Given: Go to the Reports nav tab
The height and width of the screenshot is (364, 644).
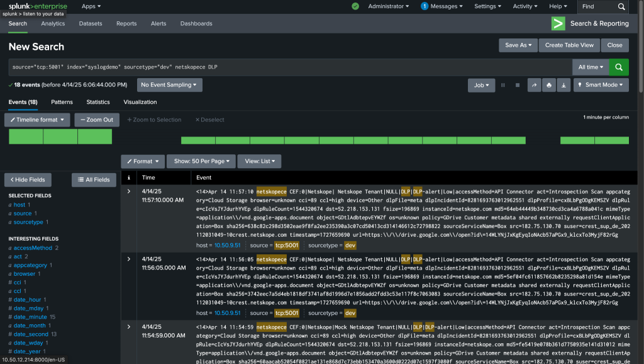Looking at the screenshot, I should point(126,23).
